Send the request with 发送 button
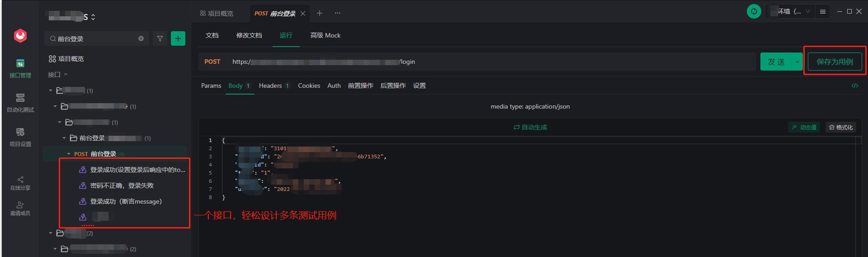This screenshot has height=257, width=868. [x=776, y=62]
